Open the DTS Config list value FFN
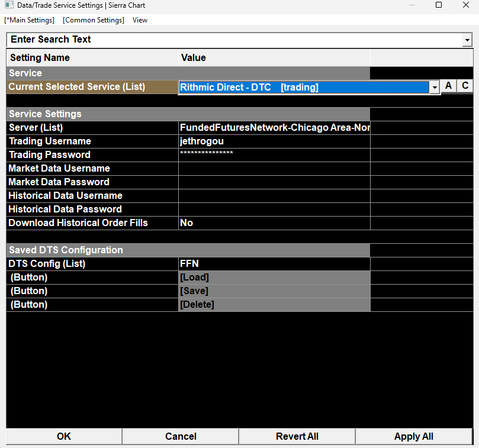Image resolution: width=479 pixels, height=448 pixels. pyautogui.click(x=274, y=264)
